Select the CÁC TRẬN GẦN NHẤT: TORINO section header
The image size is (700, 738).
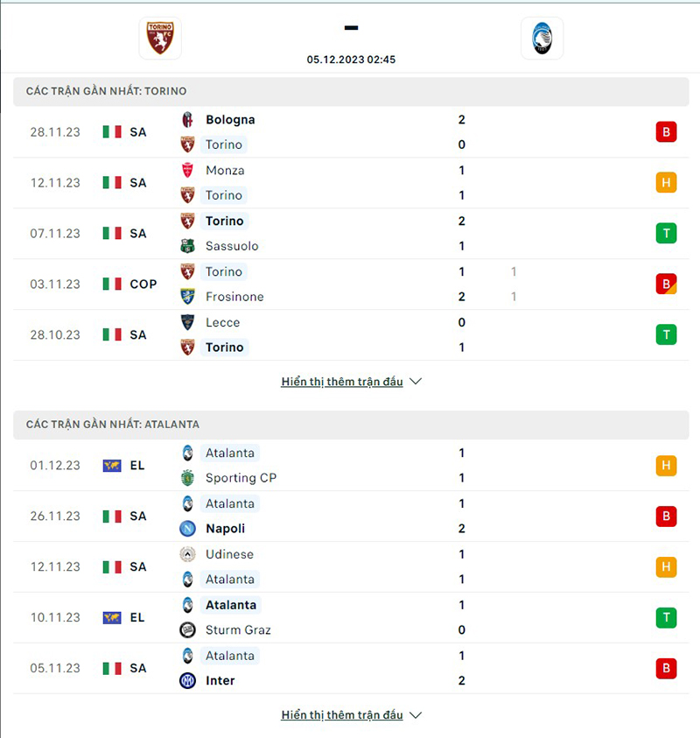click(108, 91)
